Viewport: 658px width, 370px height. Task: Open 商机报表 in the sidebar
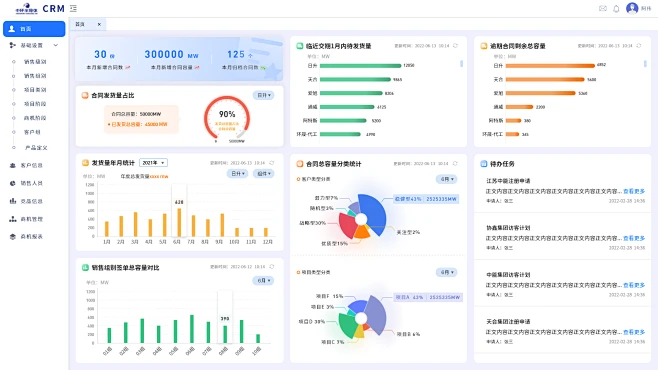tap(32, 237)
